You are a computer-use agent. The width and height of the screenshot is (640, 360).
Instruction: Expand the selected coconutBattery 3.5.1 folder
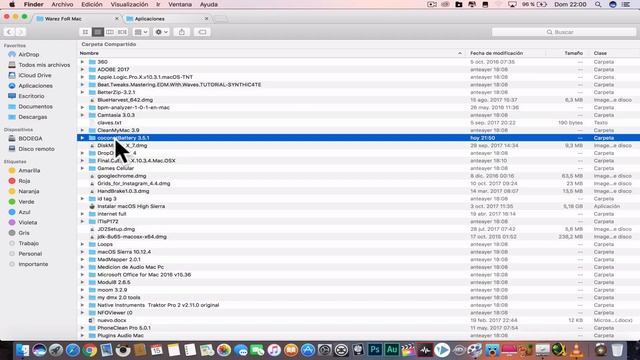point(82,138)
